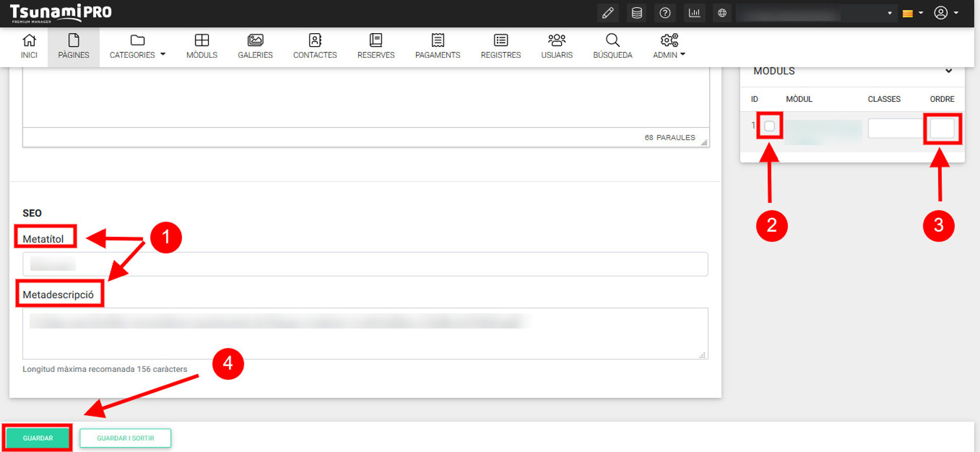980x452 pixels.
Task: Click the help question mark icon
Action: pos(665,13)
